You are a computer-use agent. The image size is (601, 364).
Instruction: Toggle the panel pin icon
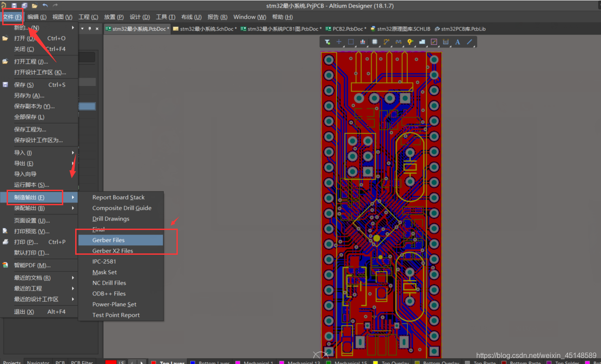[90, 29]
